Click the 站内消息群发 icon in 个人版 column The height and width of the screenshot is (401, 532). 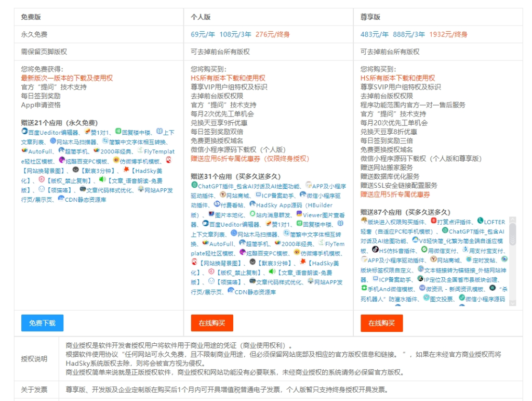coord(252,214)
